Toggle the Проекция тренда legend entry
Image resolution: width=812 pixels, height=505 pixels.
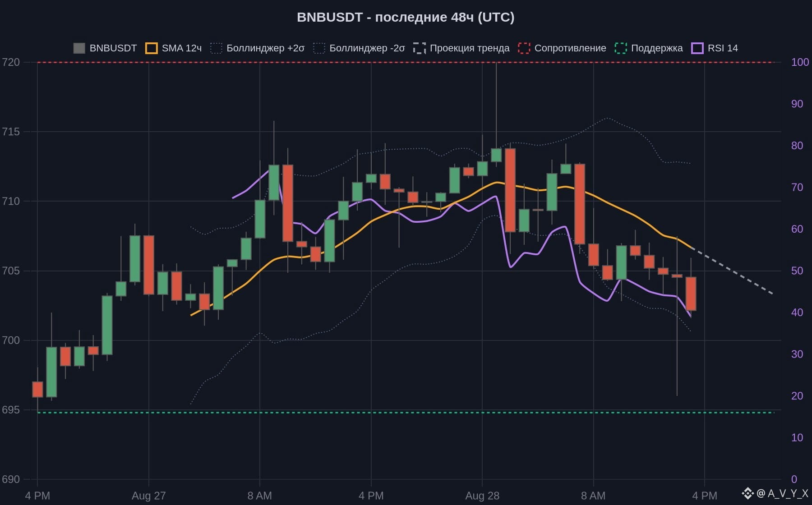tap(461, 48)
